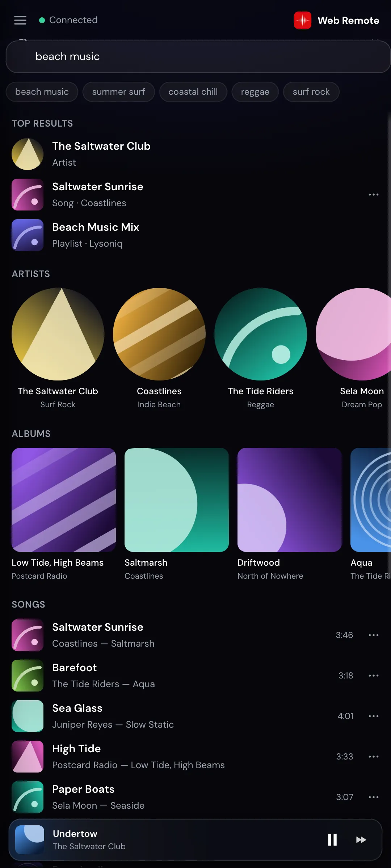This screenshot has height=868, width=391.
Task: Play Paper Boats via its teal artwork
Action: click(28, 797)
